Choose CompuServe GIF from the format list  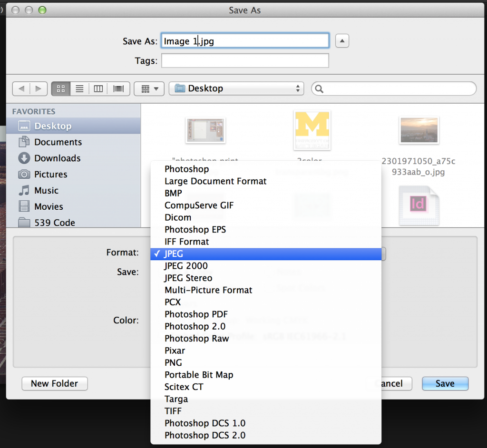click(199, 205)
